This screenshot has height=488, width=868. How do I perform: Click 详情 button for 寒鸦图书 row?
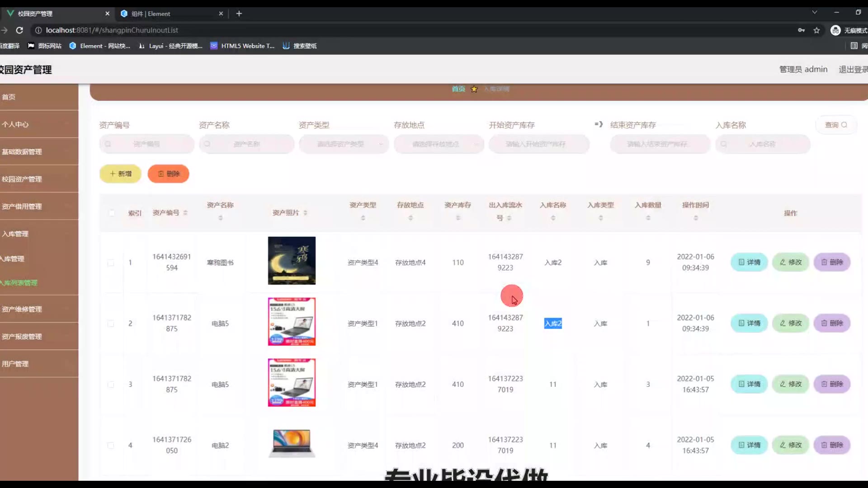coord(749,262)
